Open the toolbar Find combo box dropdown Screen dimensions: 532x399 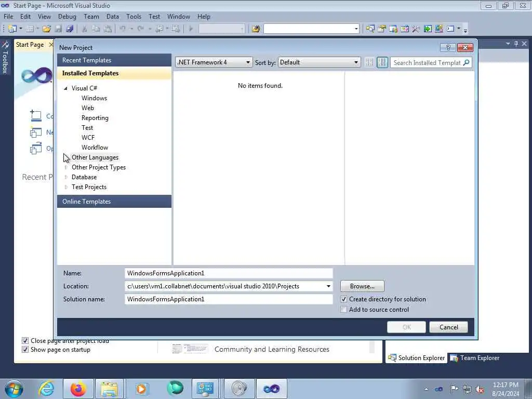[x=356, y=29]
